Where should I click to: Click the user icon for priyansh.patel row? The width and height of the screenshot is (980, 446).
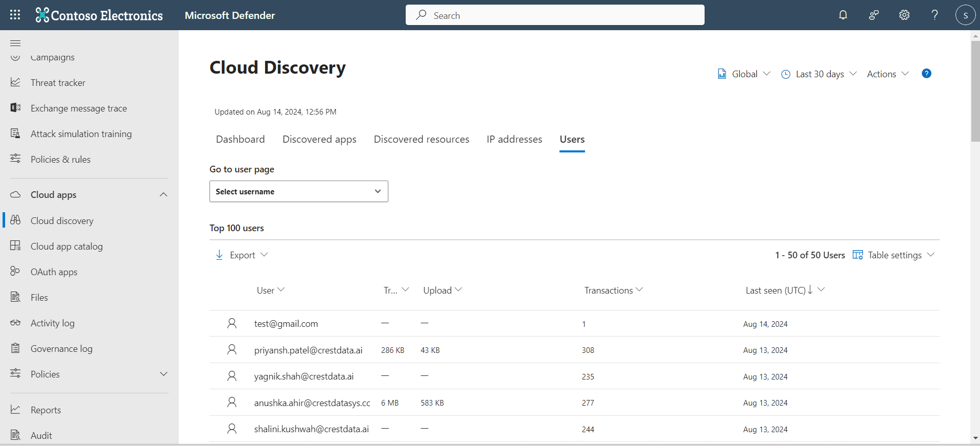tap(232, 350)
